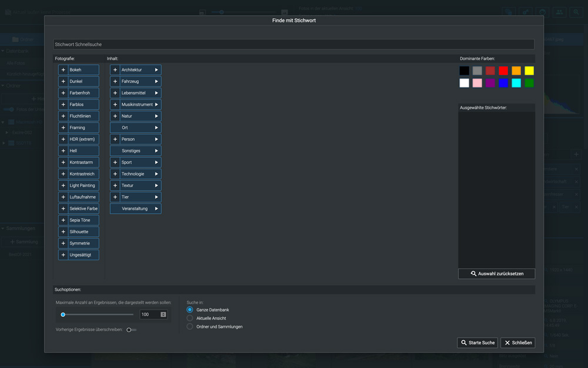Screen dimensions: 588x368
Task: Add the Silhouette keyword with its plus icon
Action: 64,231
